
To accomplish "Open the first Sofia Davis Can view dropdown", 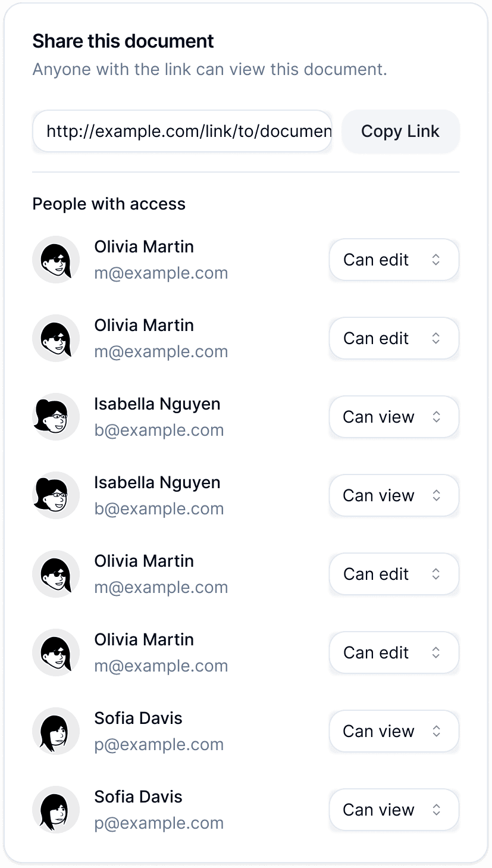I will pyautogui.click(x=394, y=731).
